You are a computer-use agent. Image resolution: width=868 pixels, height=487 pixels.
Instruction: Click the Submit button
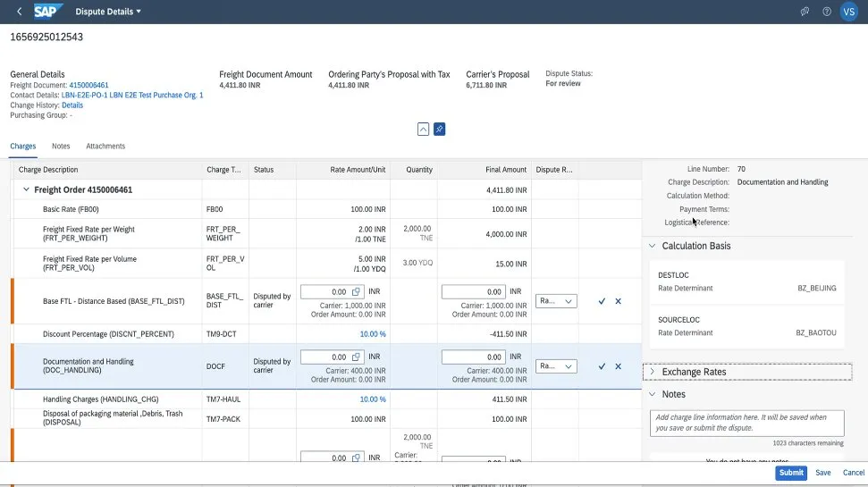coord(790,473)
